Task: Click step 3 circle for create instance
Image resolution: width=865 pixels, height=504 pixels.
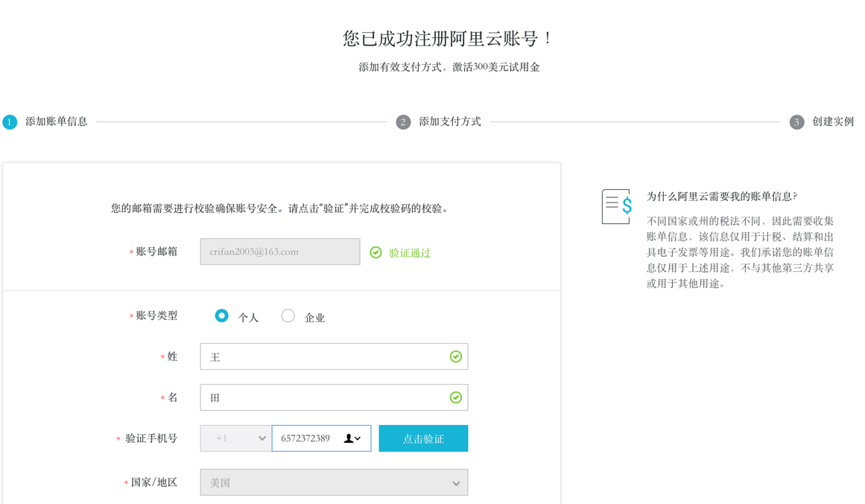Action: 796,122
